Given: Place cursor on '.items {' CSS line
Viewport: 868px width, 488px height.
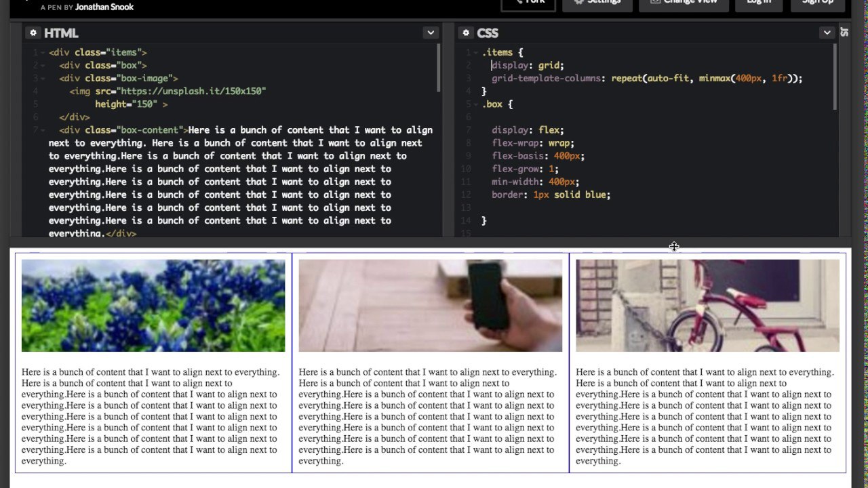Looking at the screenshot, I should [502, 52].
